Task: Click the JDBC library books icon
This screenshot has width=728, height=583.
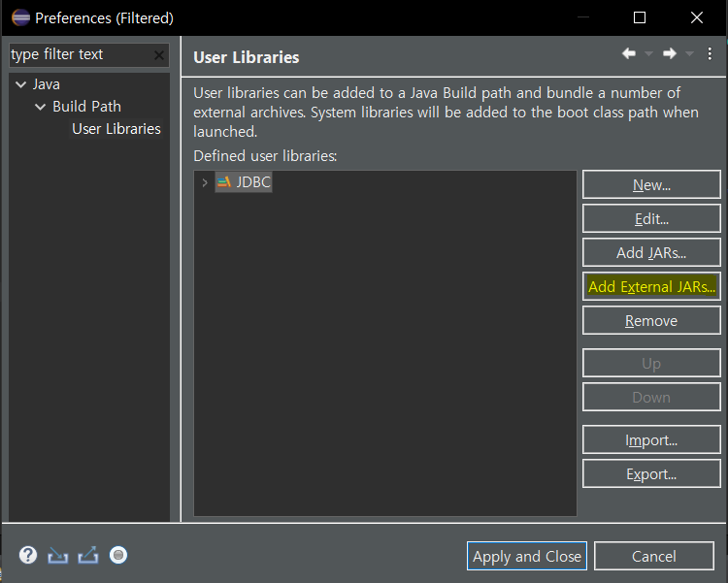Action: 224,182
